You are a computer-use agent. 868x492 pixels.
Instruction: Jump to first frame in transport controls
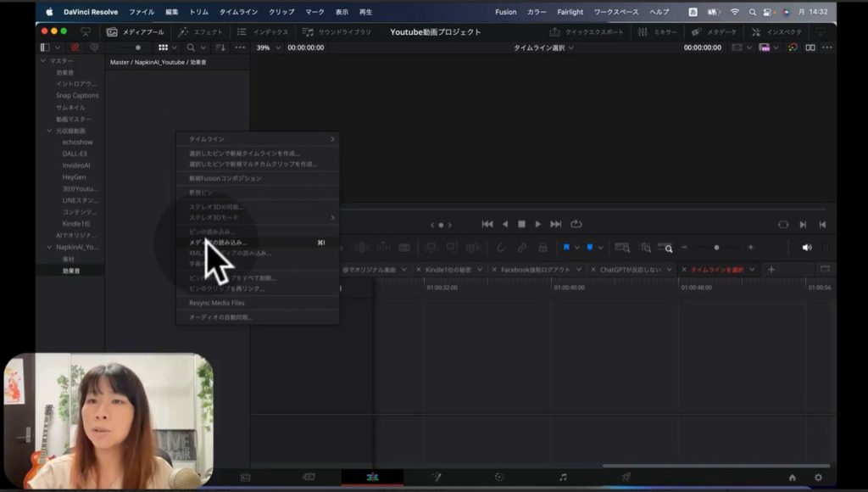(x=487, y=224)
